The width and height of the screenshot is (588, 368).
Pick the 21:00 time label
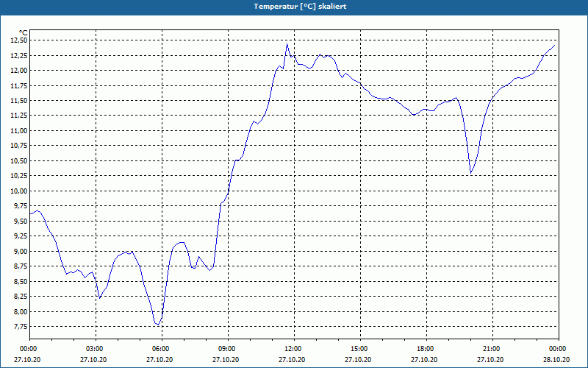coord(492,349)
